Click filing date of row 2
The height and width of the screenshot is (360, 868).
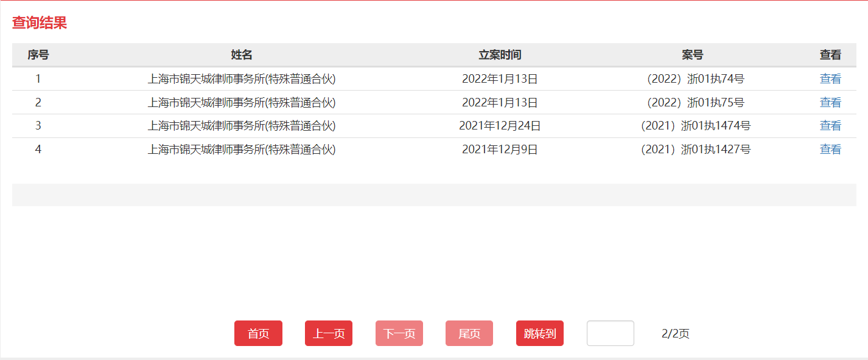tap(500, 102)
